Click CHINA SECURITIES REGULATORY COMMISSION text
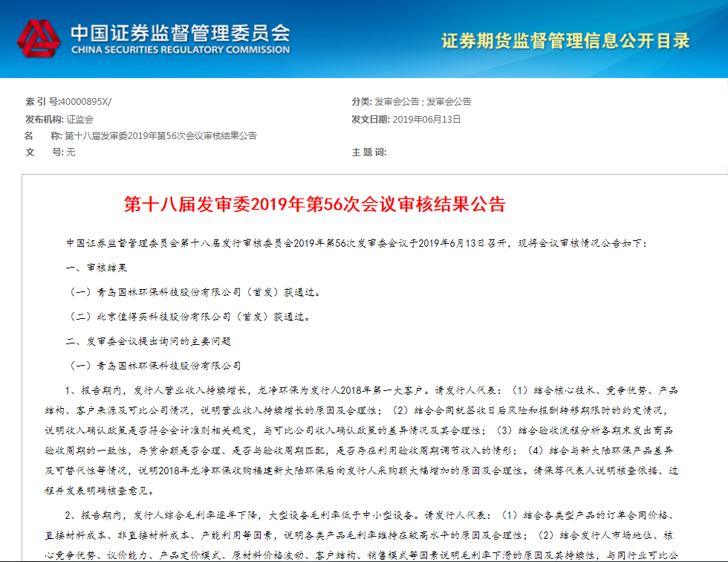The width and height of the screenshot is (728, 562). (x=181, y=50)
